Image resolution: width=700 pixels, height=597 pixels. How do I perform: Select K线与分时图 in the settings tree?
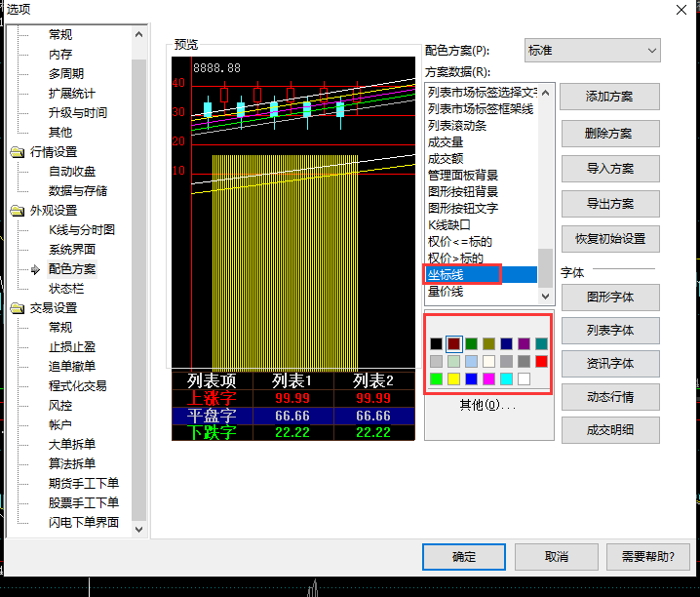(x=82, y=230)
